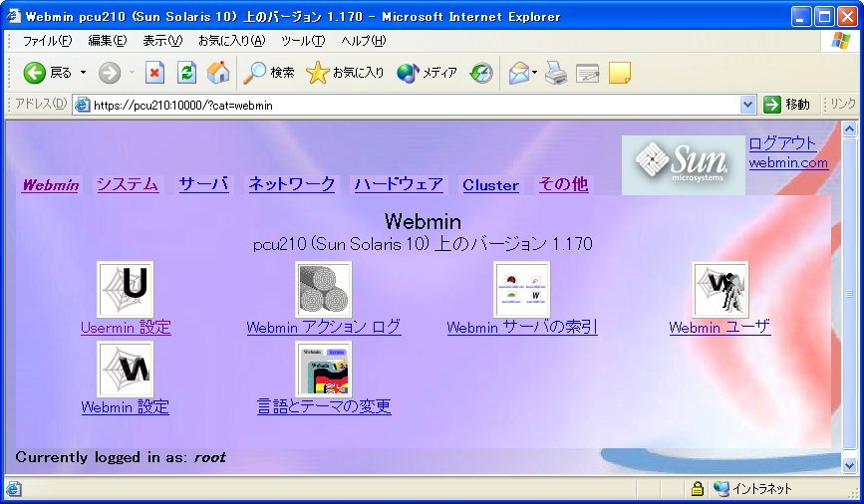
Task: Click into the address bar URL field
Action: coord(414,105)
